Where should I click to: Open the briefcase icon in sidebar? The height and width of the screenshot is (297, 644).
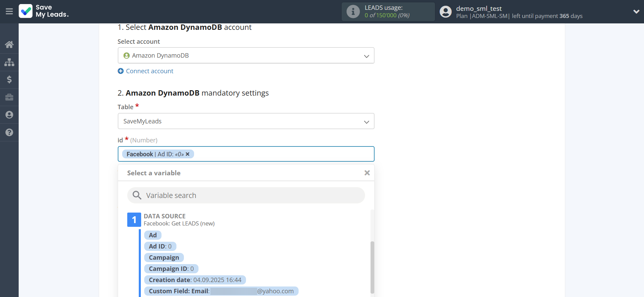pyautogui.click(x=9, y=97)
